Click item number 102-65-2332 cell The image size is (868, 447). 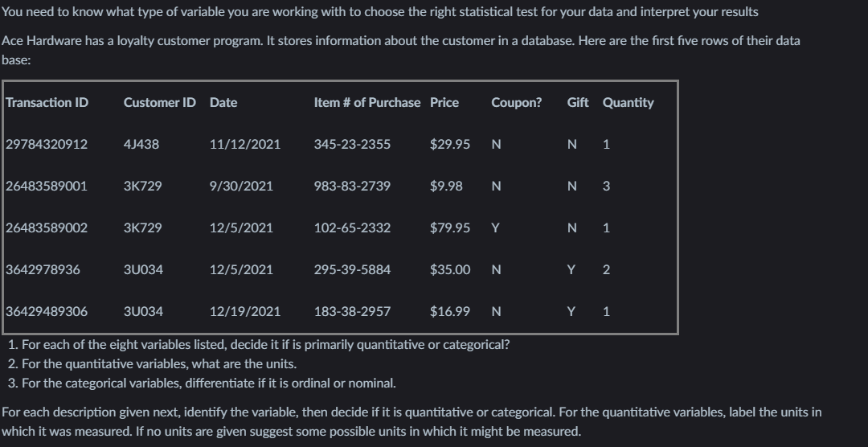[x=352, y=228]
